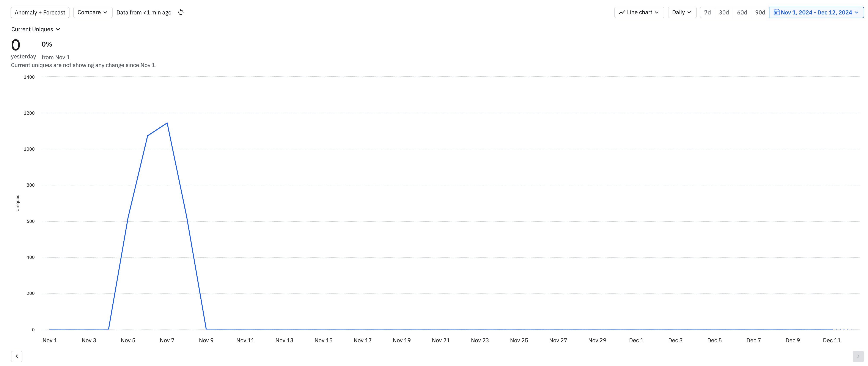
Task: Click the Data from <1 min ago text
Action: pos(144,13)
